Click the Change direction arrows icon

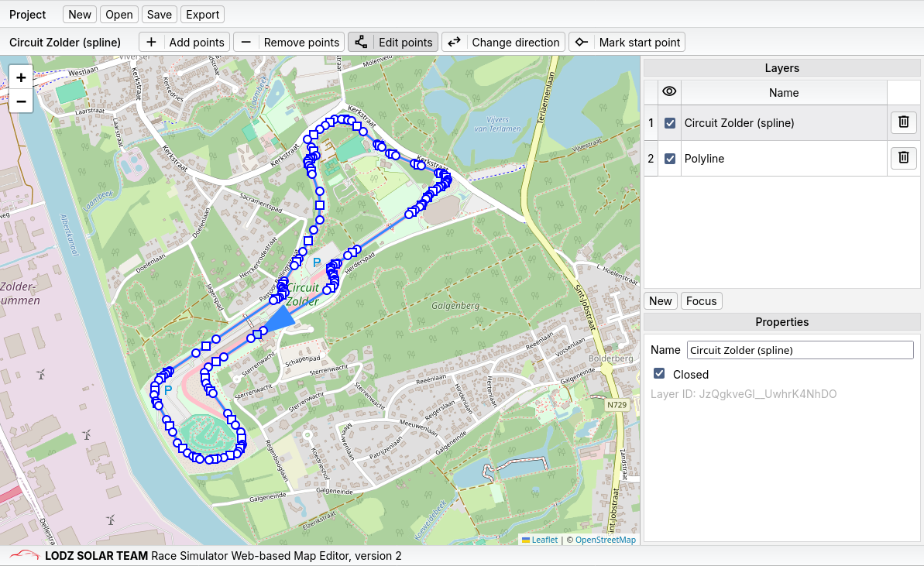(x=455, y=42)
